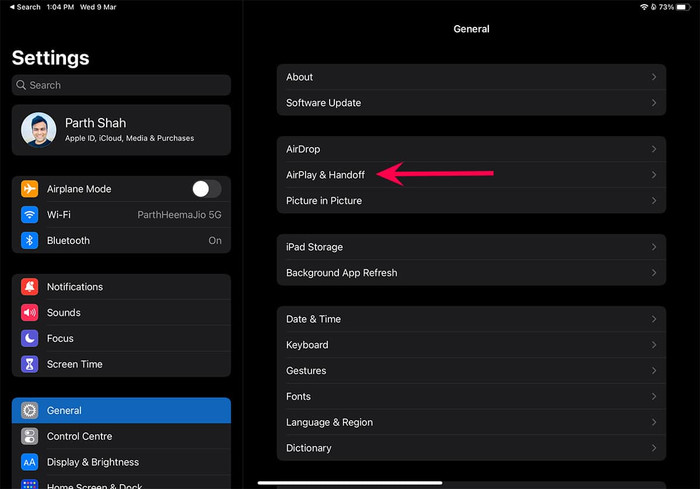
Task: Tap the home indicator bar at bottom
Action: click(x=350, y=483)
